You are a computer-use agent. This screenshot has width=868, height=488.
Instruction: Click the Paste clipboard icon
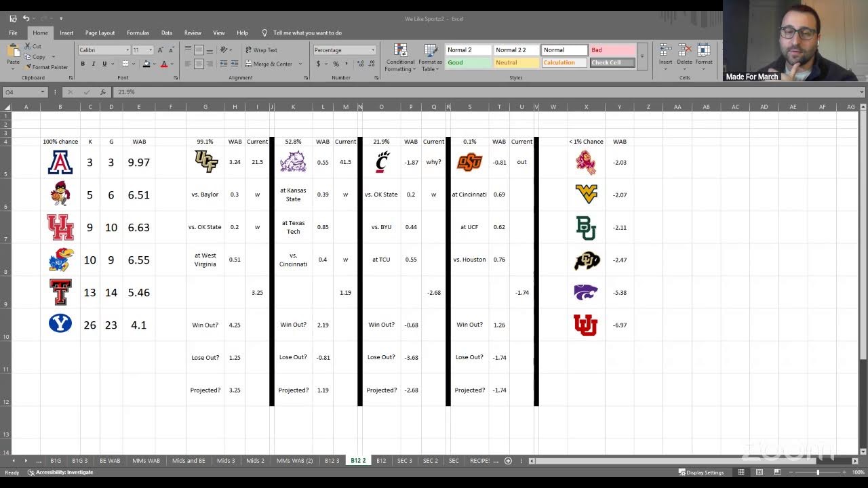pyautogui.click(x=13, y=52)
